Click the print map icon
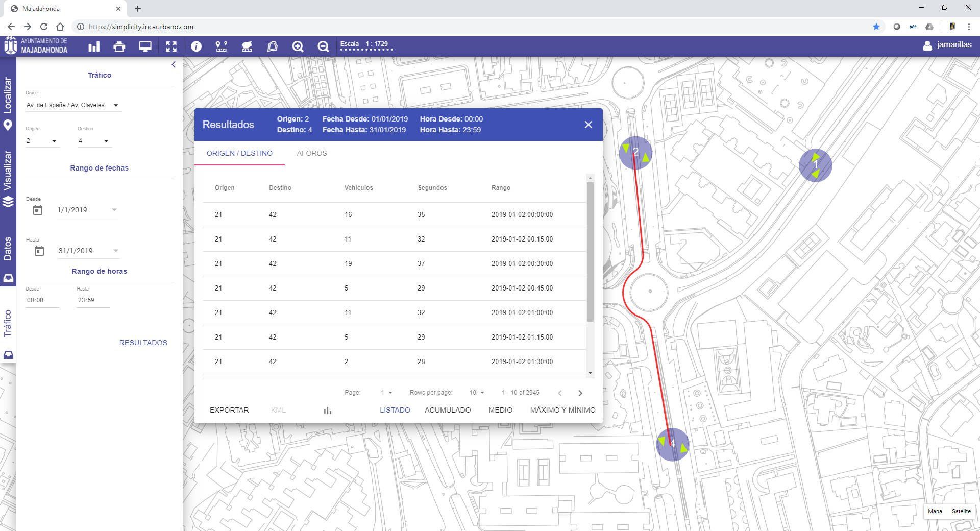Viewport: 980px width, 531px height. tap(119, 47)
